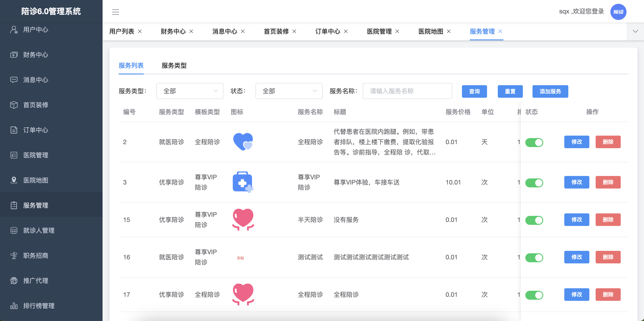644x321 pixels.
Task: Click 删除 for service number 3
Action: 608,182
